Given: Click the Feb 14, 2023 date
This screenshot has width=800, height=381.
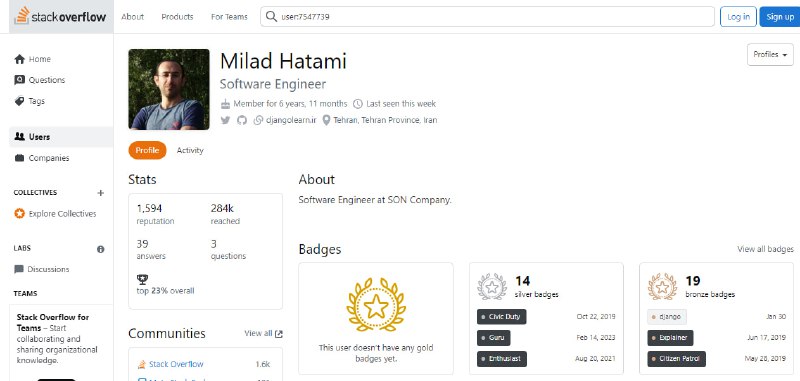Looking at the screenshot, I should click(595, 338).
